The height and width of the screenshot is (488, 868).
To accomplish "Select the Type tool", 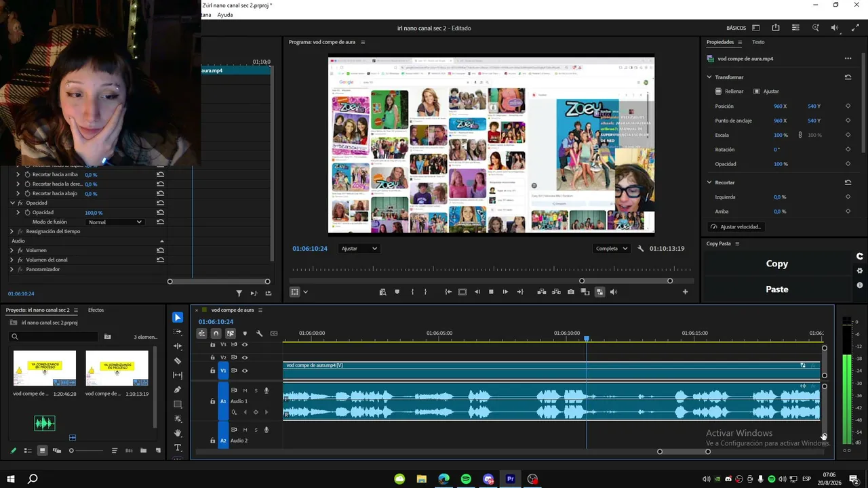I will (178, 448).
